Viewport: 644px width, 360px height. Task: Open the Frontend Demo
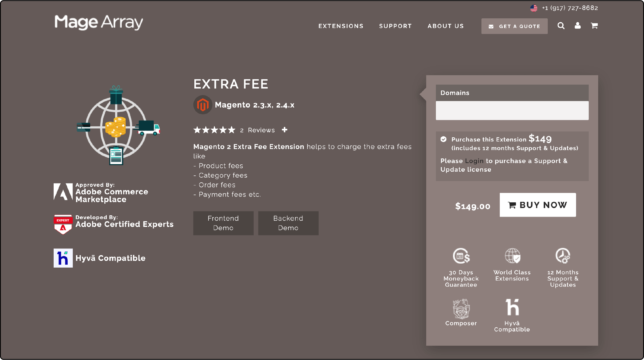pyautogui.click(x=223, y=223)
